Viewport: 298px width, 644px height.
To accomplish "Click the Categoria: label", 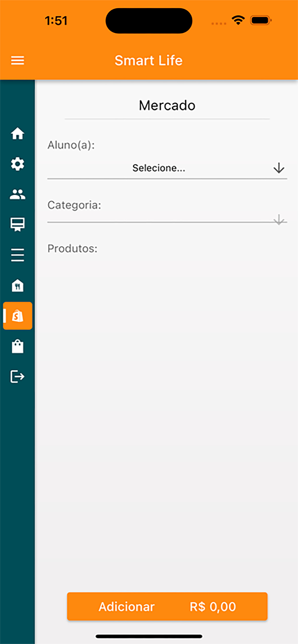I will coord(74,205).
